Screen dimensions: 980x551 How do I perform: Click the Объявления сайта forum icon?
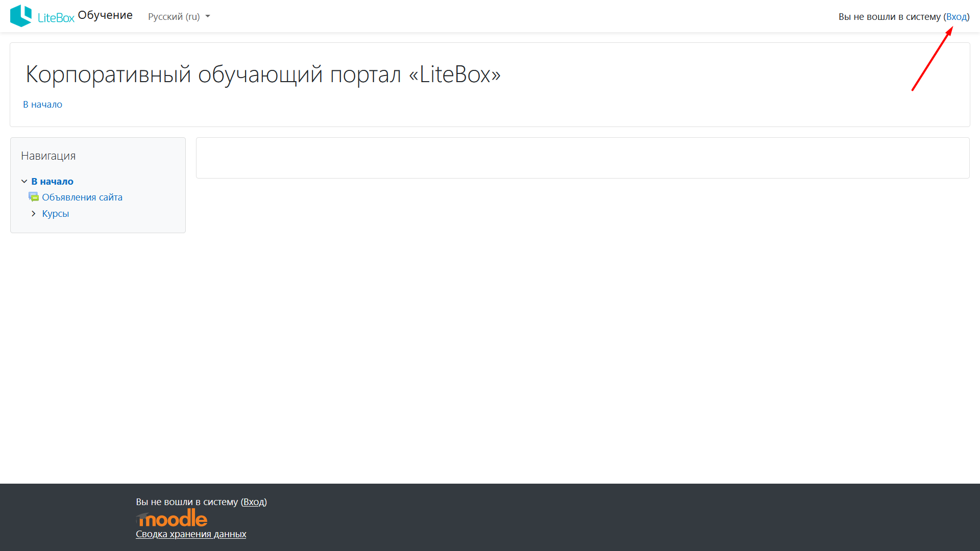[34, 197]
